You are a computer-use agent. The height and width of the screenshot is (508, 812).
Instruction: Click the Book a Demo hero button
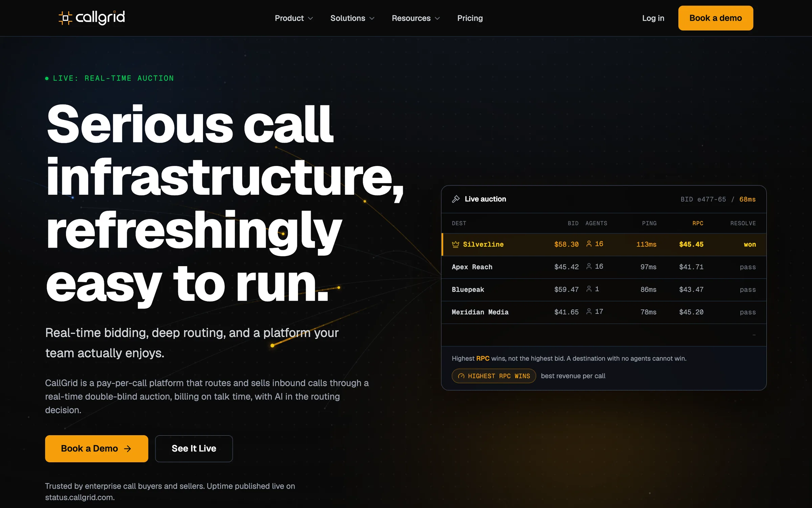pyautogui.click(x=96, y=448)
